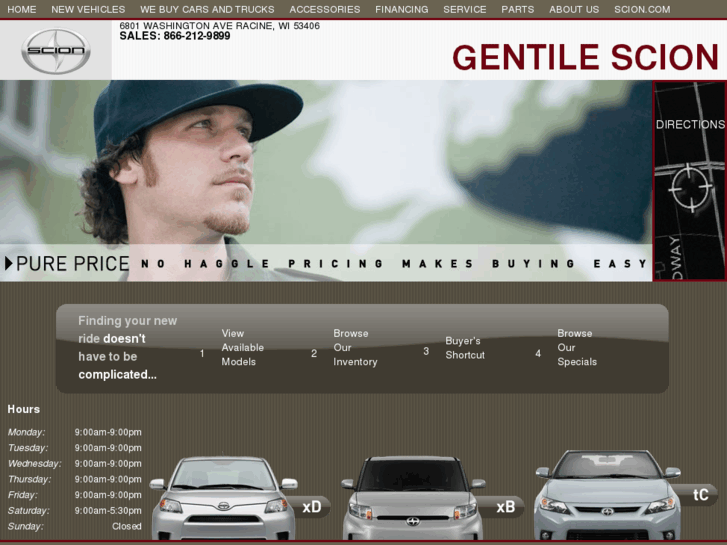Open the NEW VEHICLES menu
This screenshot has height=545, width=727.
[88, 9]
